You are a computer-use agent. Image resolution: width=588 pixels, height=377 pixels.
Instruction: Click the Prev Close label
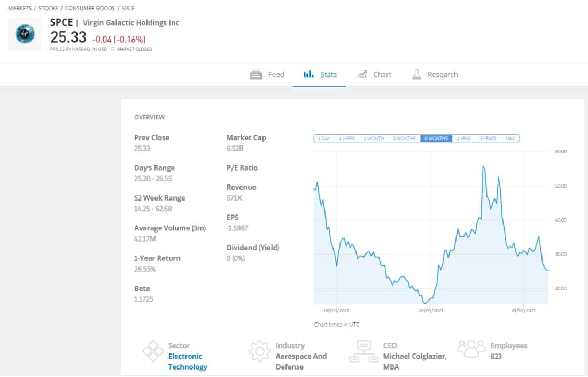point(151,137)
